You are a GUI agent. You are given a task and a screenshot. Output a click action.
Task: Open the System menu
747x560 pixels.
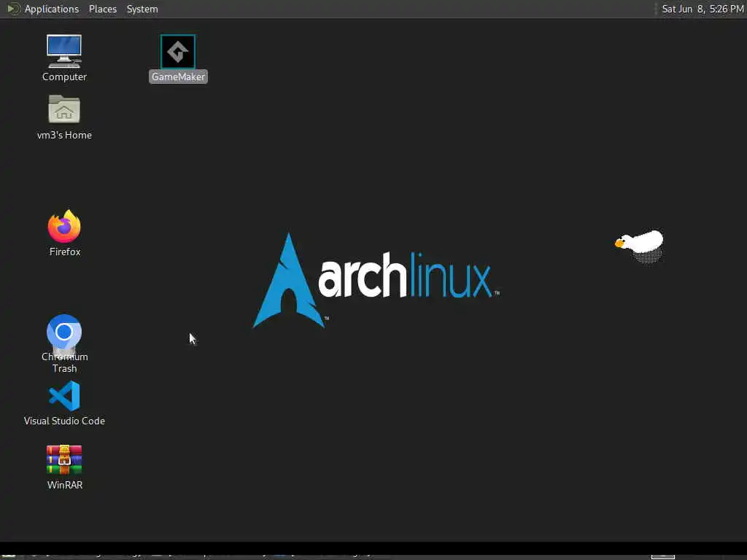(142, 9)
